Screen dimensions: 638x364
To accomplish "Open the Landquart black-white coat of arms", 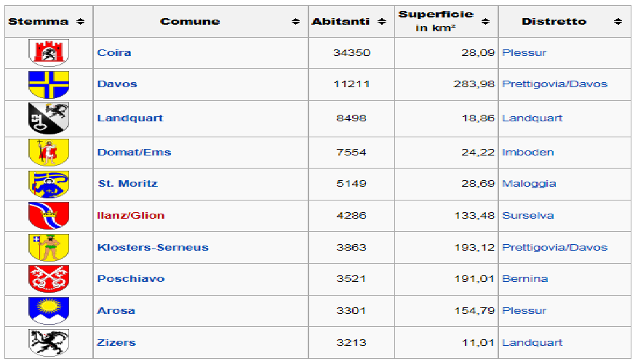I will coord(49,118).
